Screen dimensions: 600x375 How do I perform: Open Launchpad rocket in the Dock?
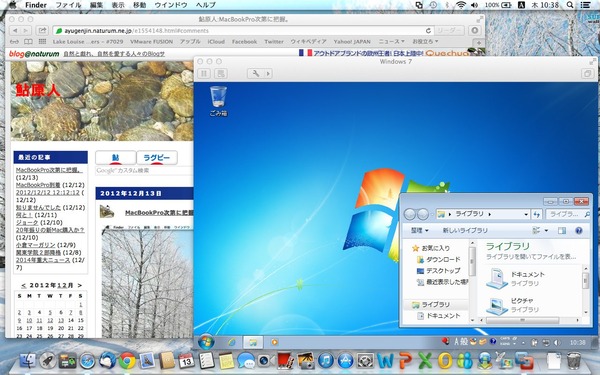(47, 360)
